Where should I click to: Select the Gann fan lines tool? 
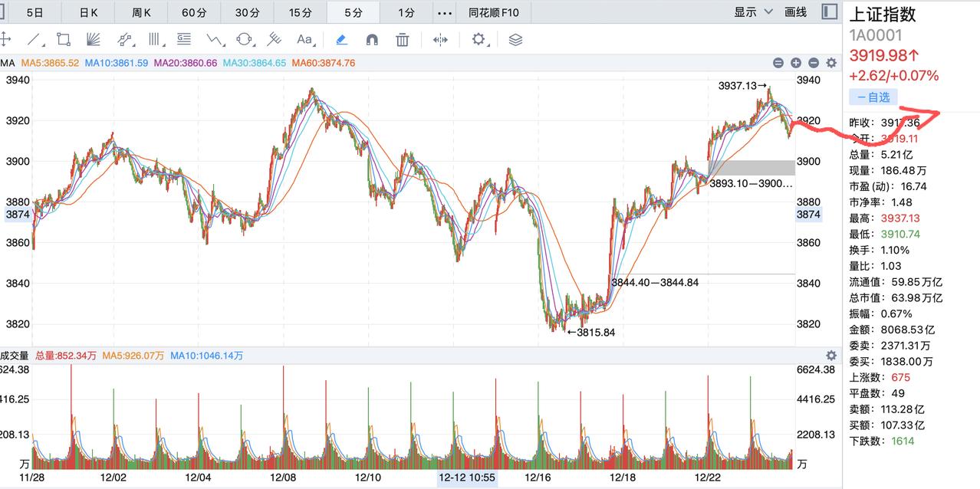click(94, 39)
